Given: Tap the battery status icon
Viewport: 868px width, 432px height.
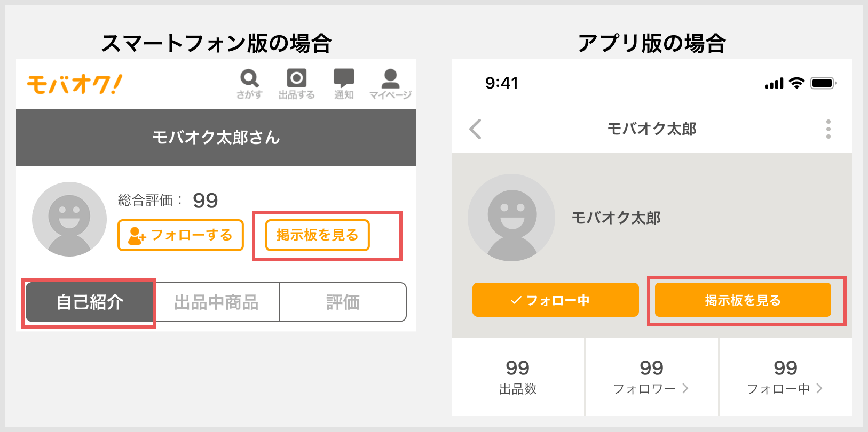Looking at the screenshot, I should click(823, 83).
